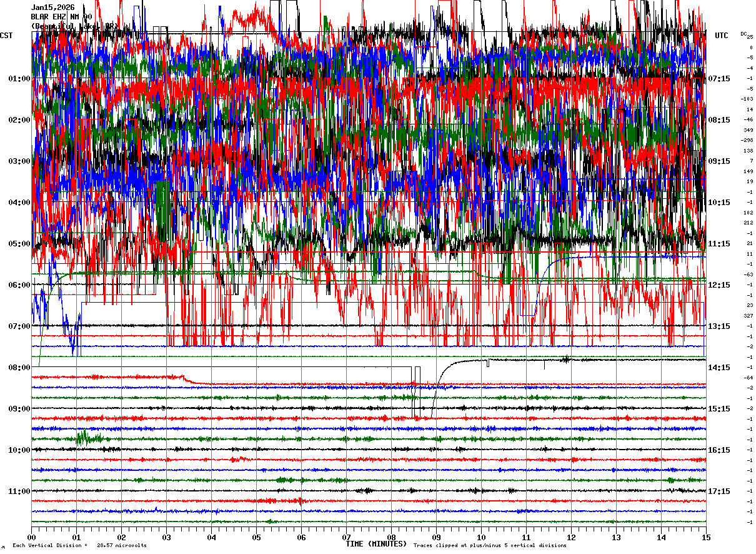The height and width of the screenshot is (554, 756).
Task: Select the DC offset value 149
Action: click(748, 171)
